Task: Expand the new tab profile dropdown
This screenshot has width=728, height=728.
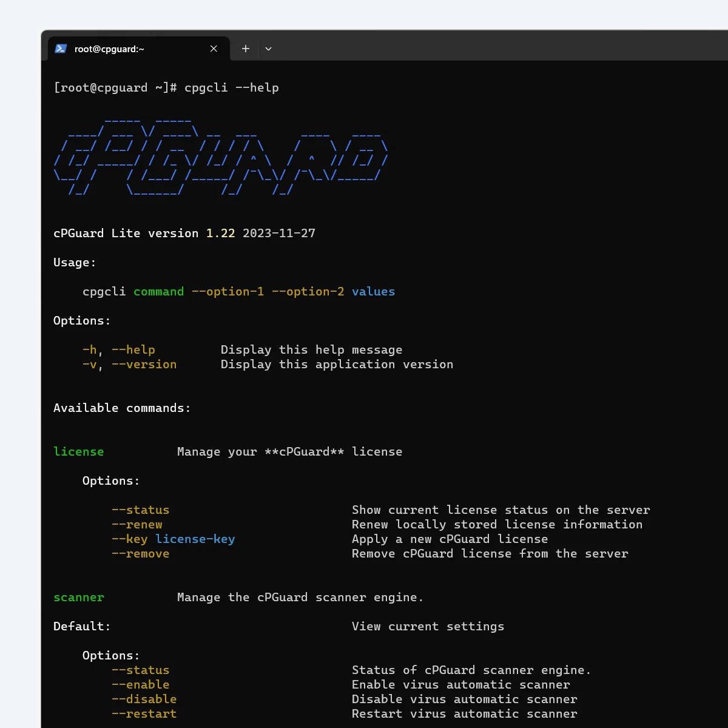Action: coord(268,49)
